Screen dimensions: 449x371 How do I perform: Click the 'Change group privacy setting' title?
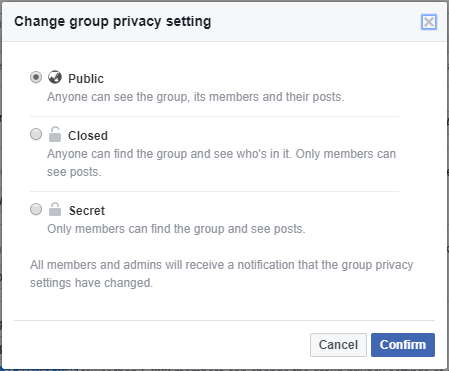pyautogui.click(x=113, y=22)
